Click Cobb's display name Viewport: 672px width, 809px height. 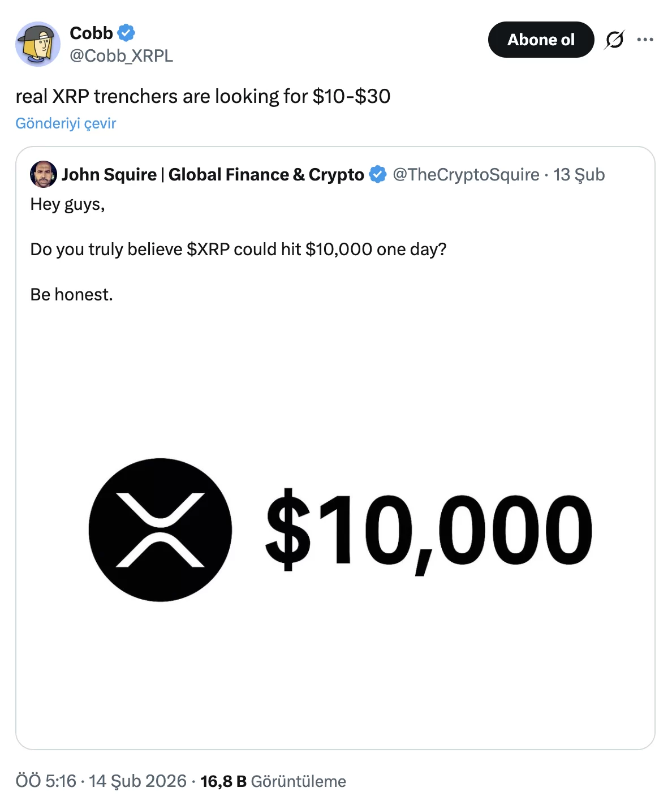point(91,33)
